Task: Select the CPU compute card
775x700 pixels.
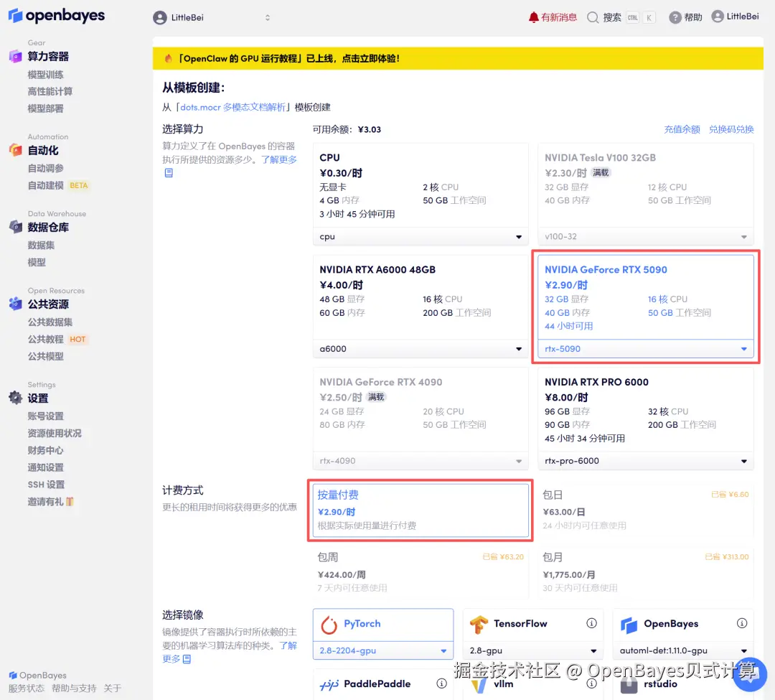Action: (x=421, y=195)
